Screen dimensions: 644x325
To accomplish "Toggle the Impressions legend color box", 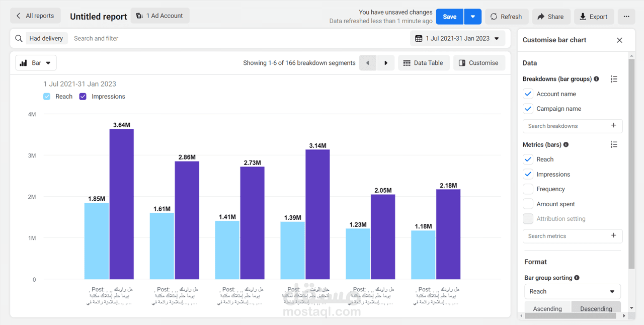I will [83, 97].
